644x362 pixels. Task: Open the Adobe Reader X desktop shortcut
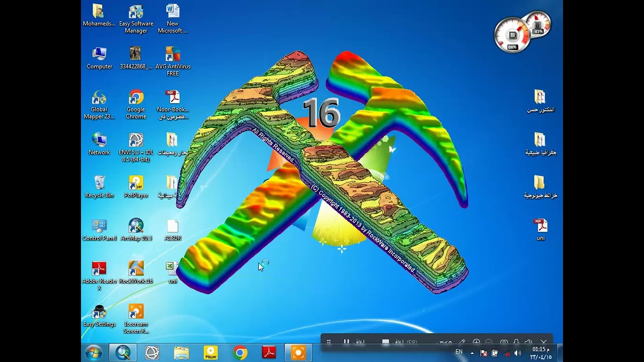click(x=99, y=276)
